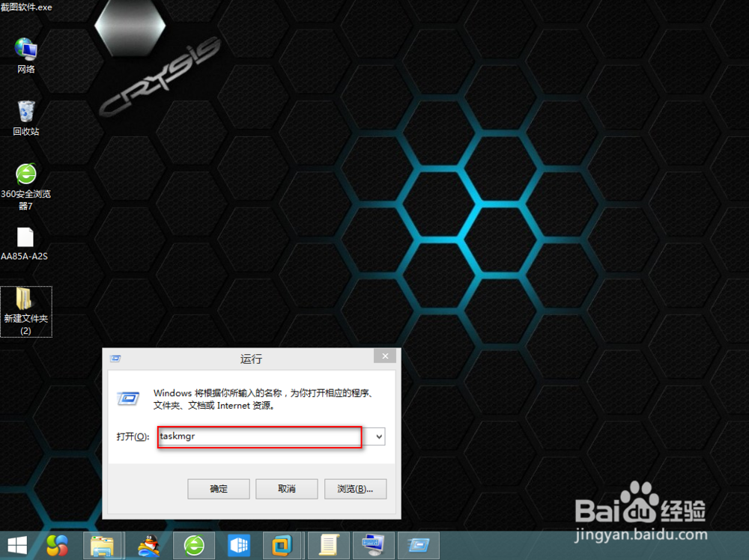
Task: Open the 回收站 recycle bin icon
Action: point(25,118)
